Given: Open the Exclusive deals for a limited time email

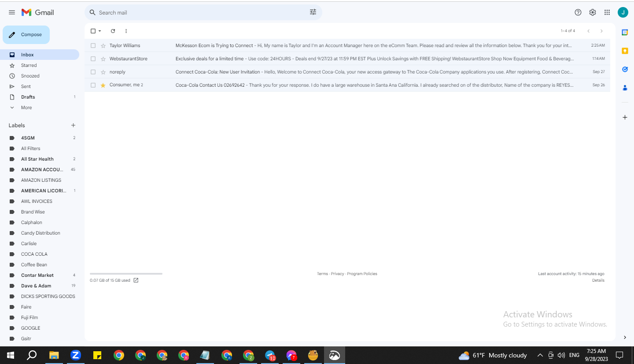Looking at the screenshot, I should (x=347, y=59).
